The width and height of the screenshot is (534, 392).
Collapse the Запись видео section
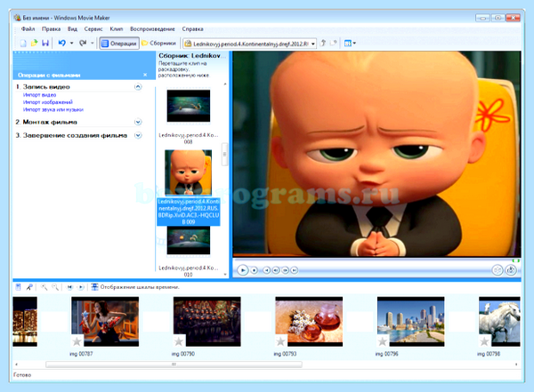pyautogui.click(x=138, y=87)
